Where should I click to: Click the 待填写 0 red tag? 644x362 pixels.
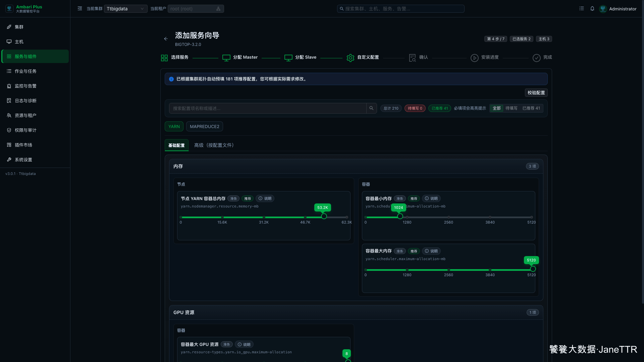tap(415, 108)
